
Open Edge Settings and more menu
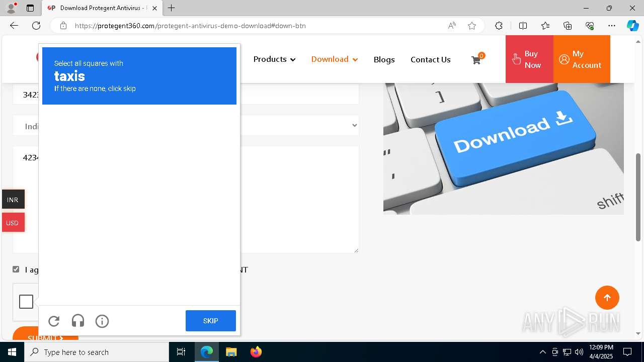(x=612, y=26)
